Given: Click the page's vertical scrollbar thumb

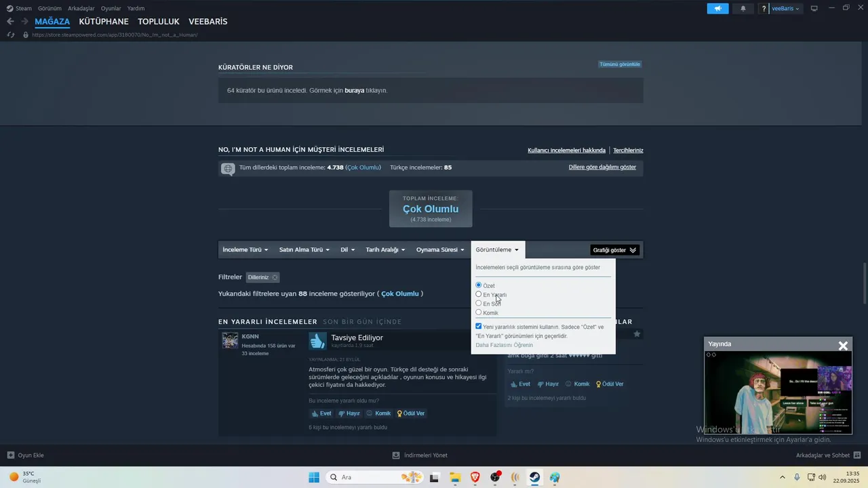Looking at the screenshot, I should point(864,283).
